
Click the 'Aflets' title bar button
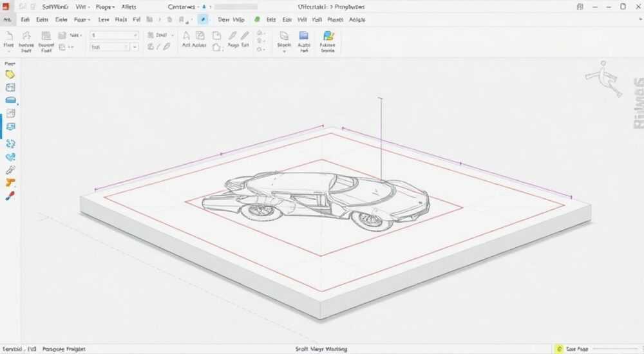pos(129,7)
